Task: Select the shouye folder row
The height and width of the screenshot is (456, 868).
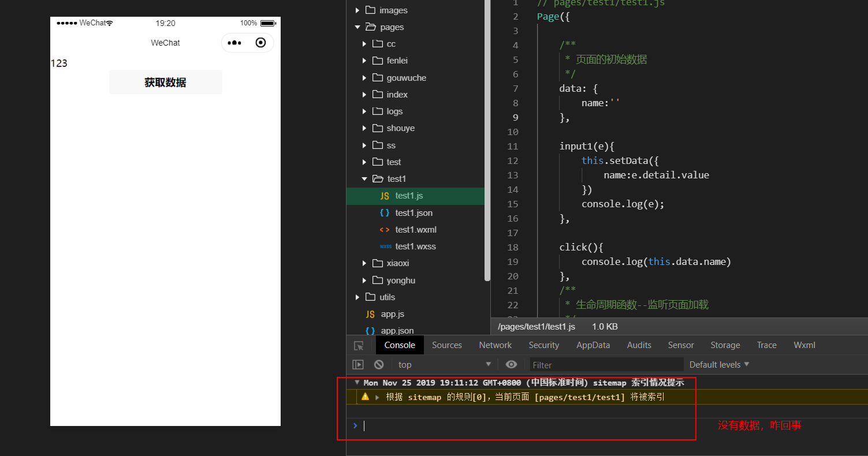Action: pos(415,128)
